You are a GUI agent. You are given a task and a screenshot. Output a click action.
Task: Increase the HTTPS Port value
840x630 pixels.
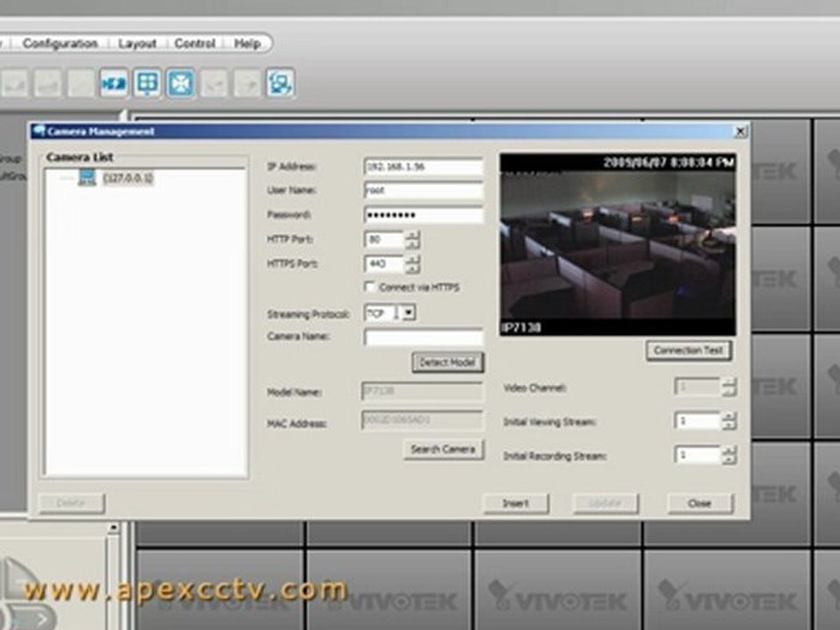coord(412,259)
